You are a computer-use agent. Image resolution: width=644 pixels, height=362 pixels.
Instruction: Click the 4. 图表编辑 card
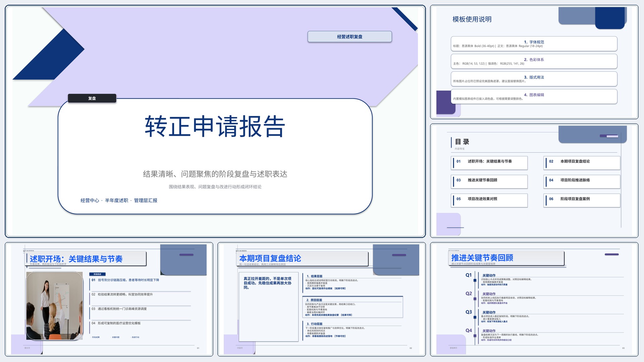pyautogui.click(x=534, y=97)
